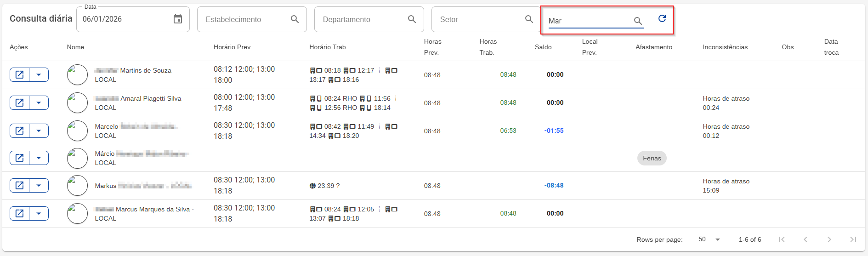Go to the first page

(x=782, y=239)
